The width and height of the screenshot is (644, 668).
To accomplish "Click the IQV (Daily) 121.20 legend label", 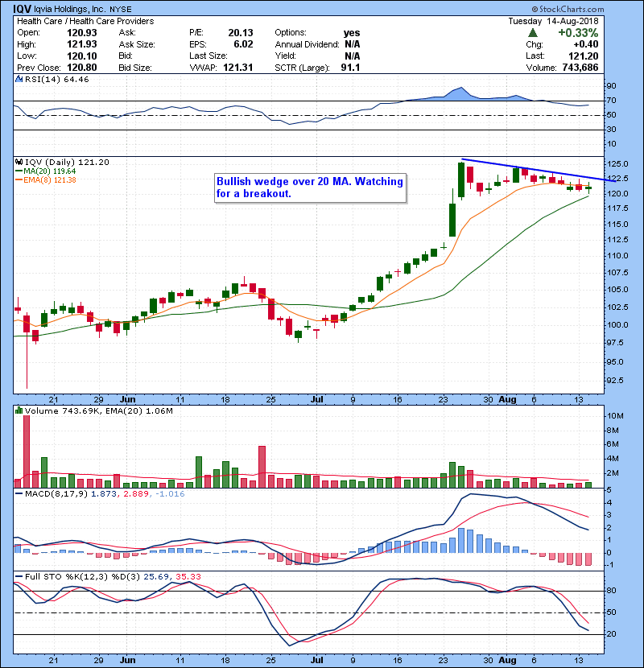I will point(67,163).
